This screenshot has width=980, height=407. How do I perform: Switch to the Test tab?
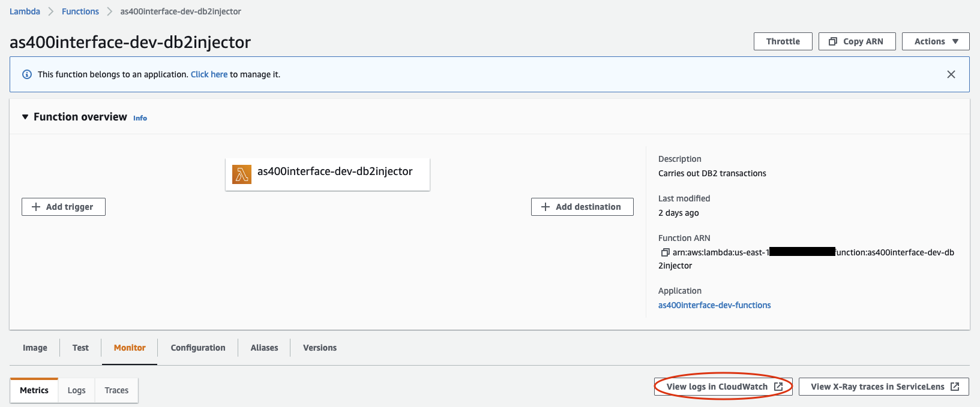80,348
